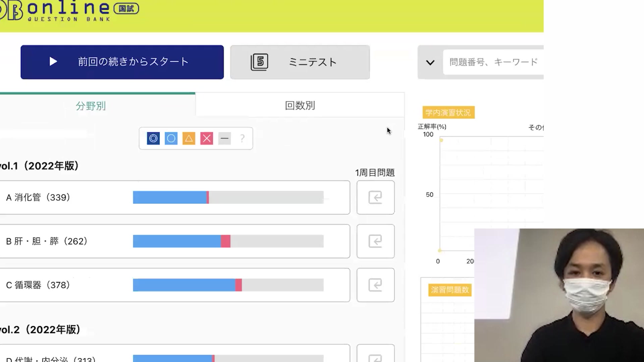Expand the search options chevron dropdown
The height and width of the screenshot is (362, 644).
(x=430, y=63)
